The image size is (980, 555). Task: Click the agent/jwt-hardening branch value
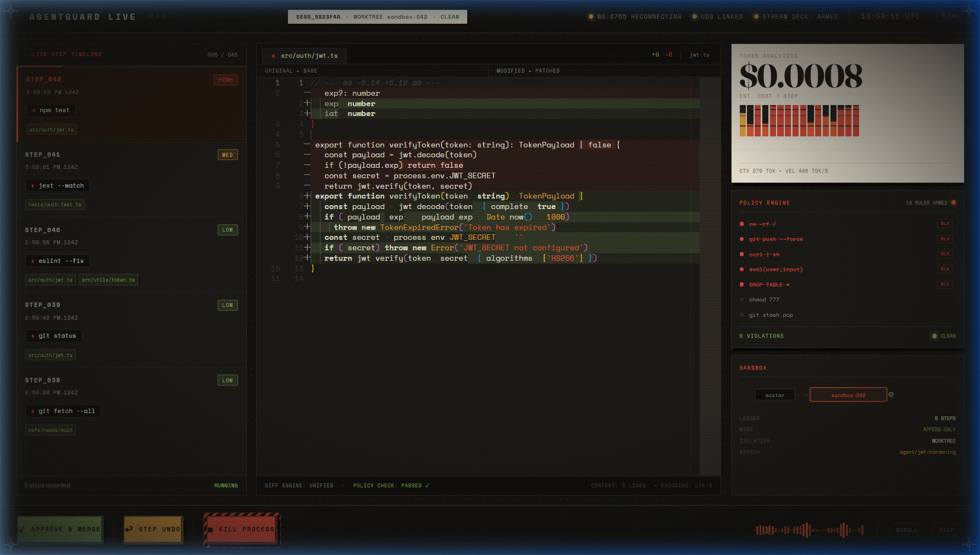click(x=927, y=452)
